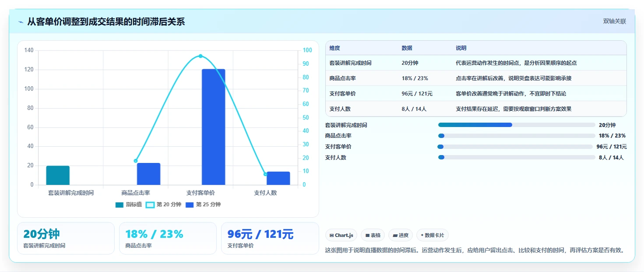Click the tall blue bar for 支付客单价
Viewport: 644px width, 272px height.
point(214,127)
